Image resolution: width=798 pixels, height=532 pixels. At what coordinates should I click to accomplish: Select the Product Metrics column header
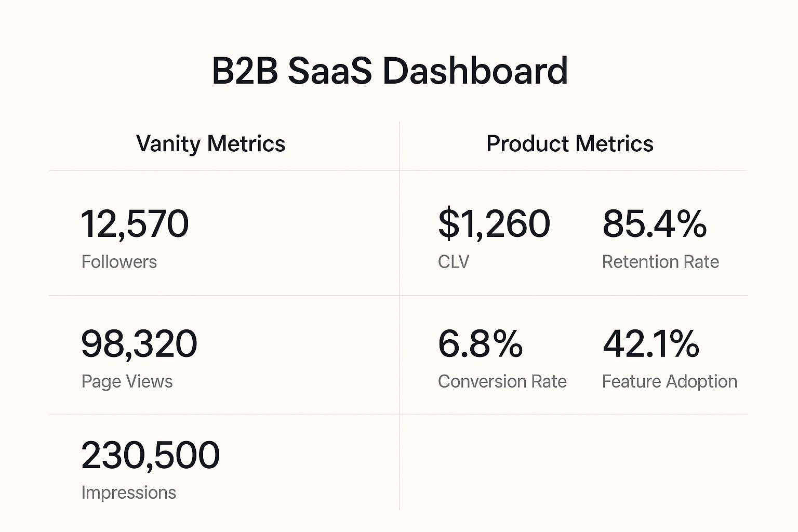(x=569, y=144)
